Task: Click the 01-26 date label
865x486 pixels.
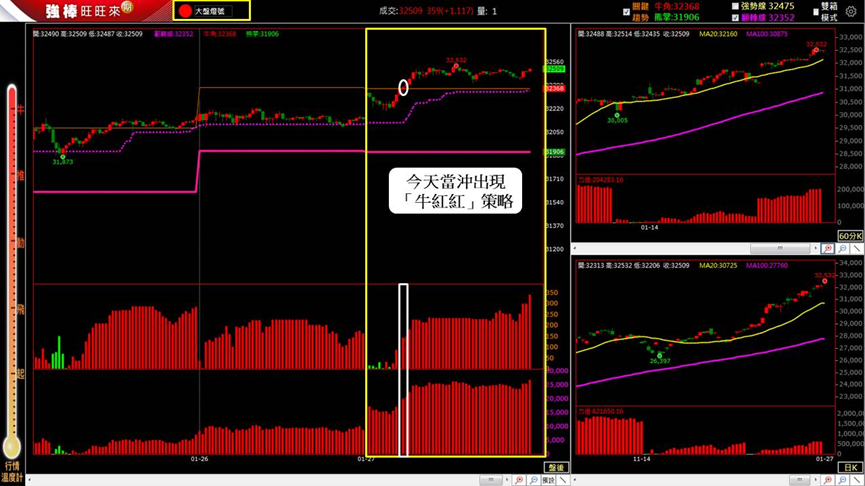Action: [199, 459]
